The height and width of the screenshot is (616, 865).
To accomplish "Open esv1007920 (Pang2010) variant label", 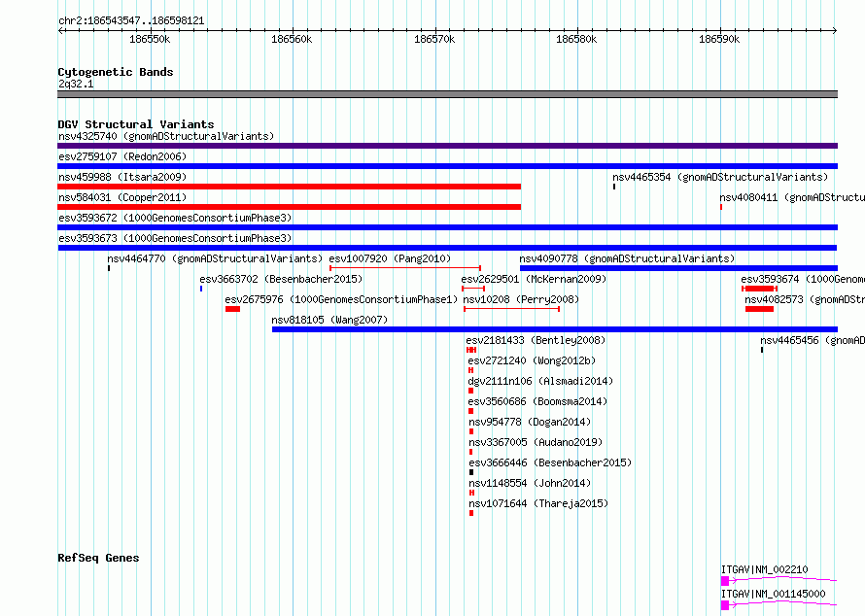I will [390, 258].
